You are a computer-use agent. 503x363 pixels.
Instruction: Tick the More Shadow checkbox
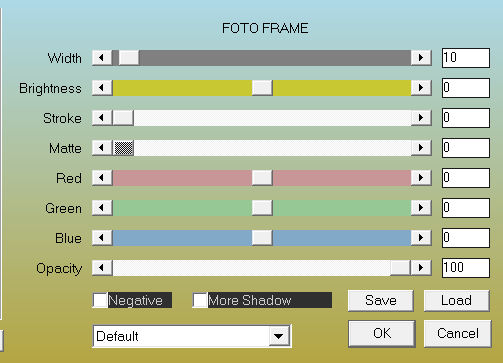[x=200, y=300]
